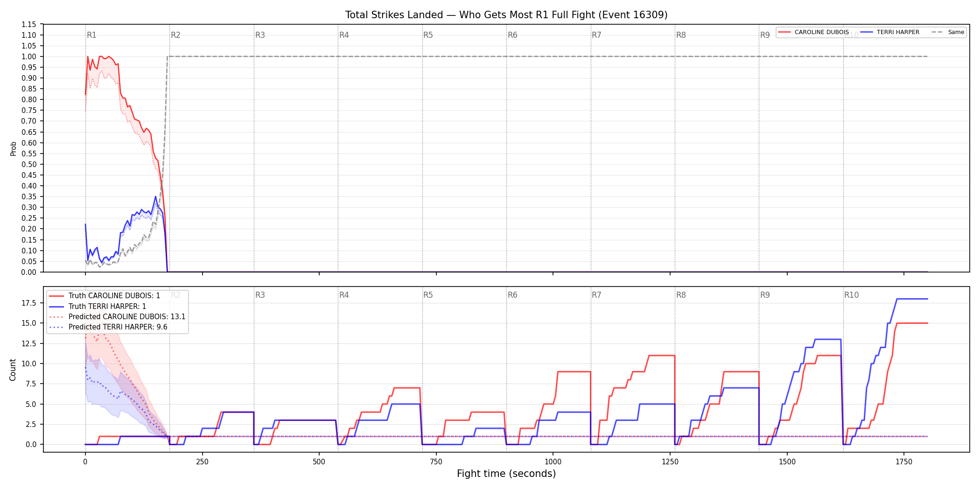Click the "750" tick on the time axis

[436, 462]
